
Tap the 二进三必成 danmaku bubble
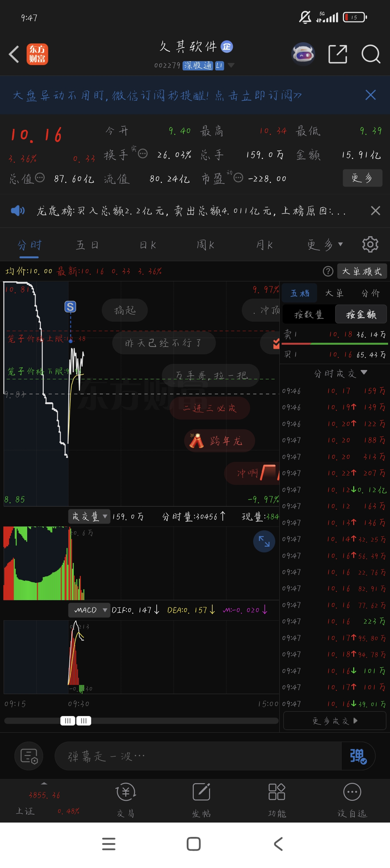coord(210,408)
